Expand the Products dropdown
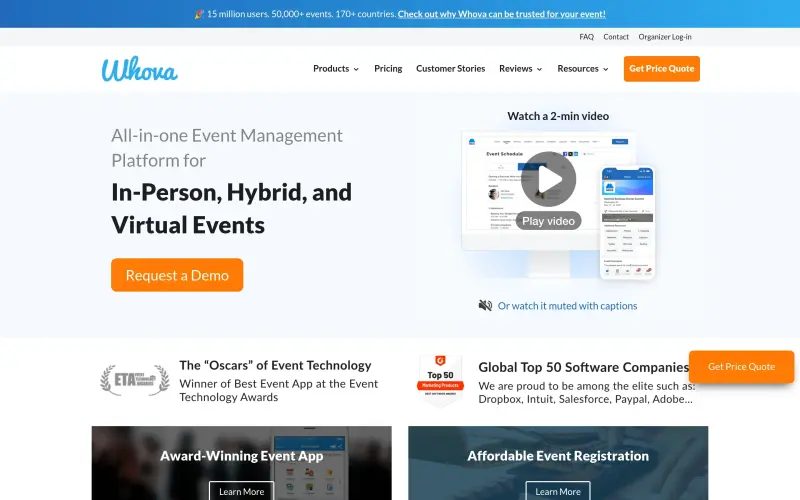 [336, 69]
